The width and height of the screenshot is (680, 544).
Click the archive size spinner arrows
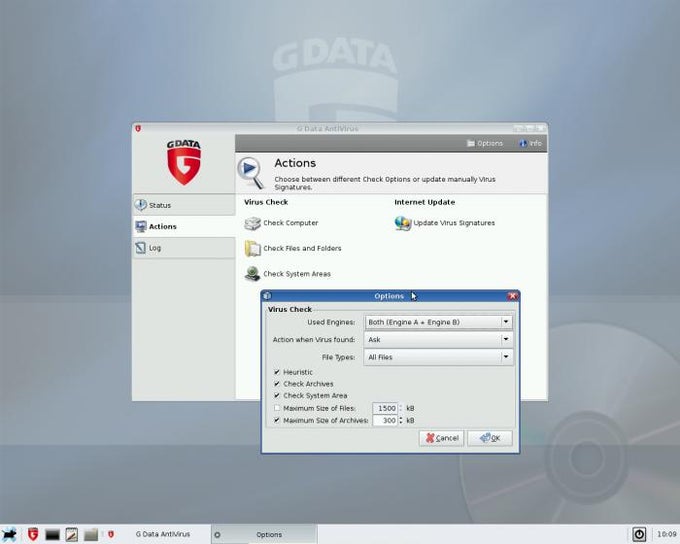click(x=401, y=420)
